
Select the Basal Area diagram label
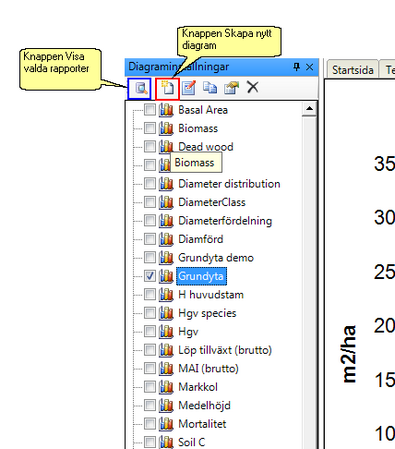coord(203,110)
